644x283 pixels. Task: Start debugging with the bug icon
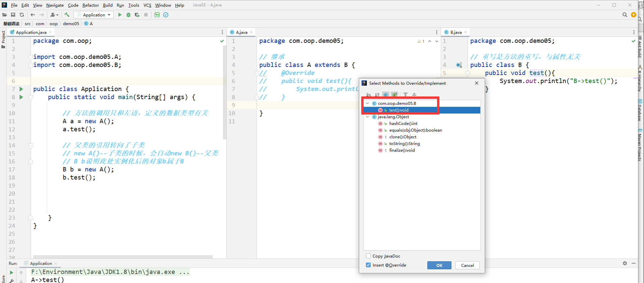pyautogui.click(x=128, y=15)
